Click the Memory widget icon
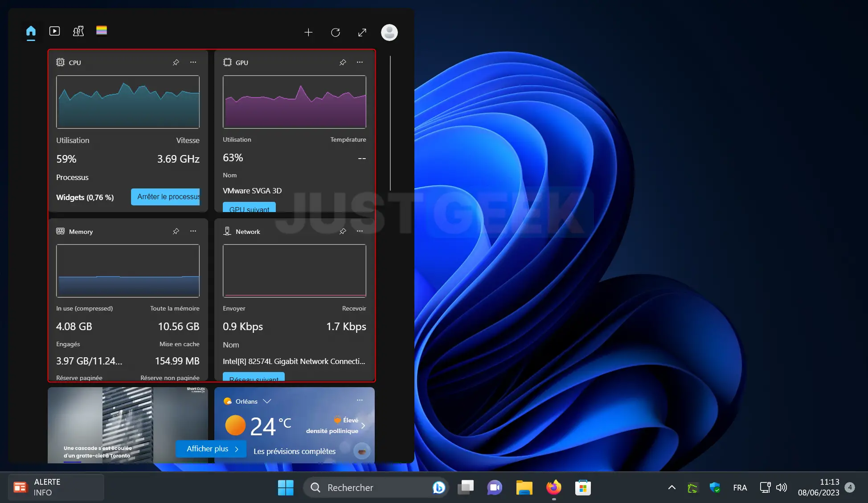The width and height of the screenshot is (868, 503). tap(61, 231)
